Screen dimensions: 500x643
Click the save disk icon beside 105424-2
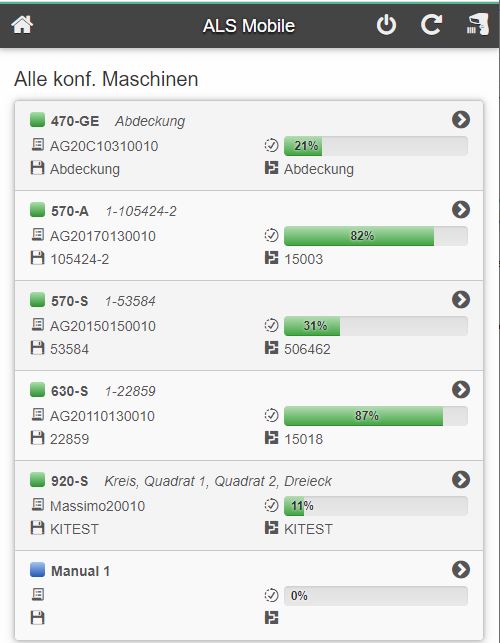(37, 258)
